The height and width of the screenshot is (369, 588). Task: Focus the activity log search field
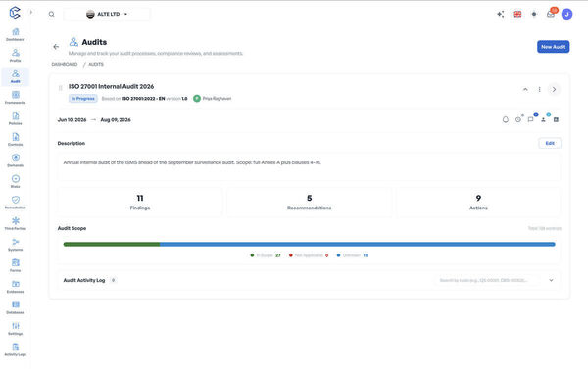pos(487,280)
